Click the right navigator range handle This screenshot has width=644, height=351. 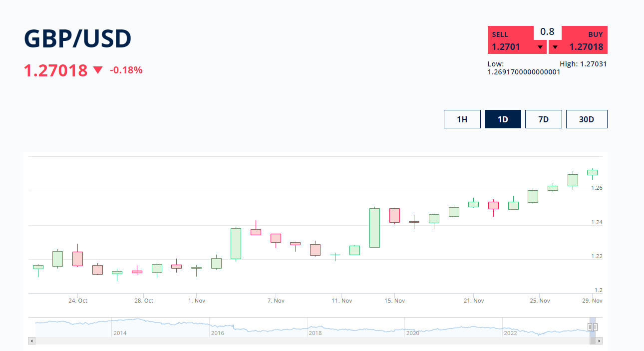coord(595,327)
